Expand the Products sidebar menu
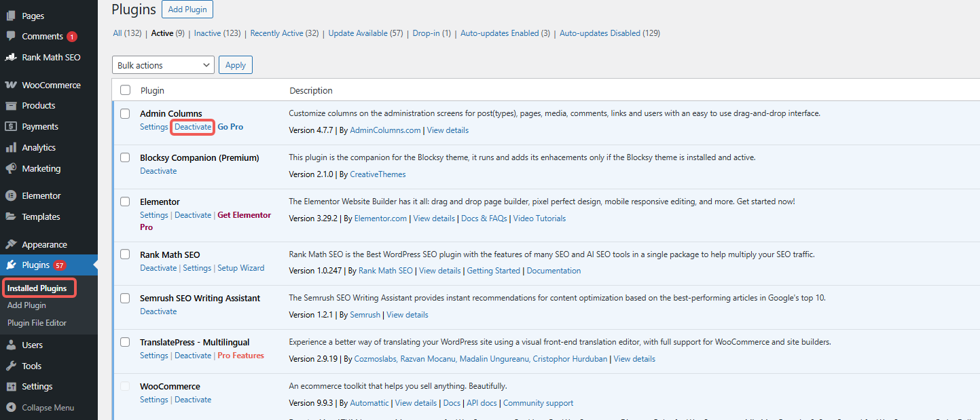Viewport: 980px width, 420px height. [x=38, y=105]
